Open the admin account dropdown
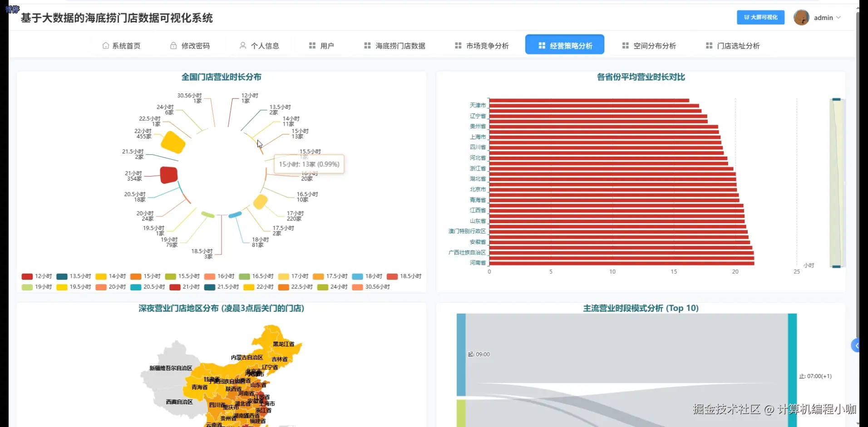 click(x=827, y=17)
